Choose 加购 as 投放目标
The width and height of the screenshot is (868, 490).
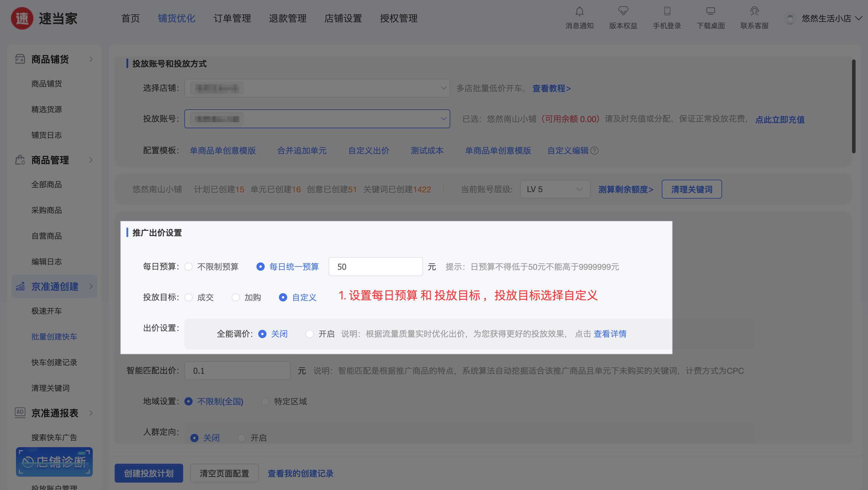[x=236, y=297]
